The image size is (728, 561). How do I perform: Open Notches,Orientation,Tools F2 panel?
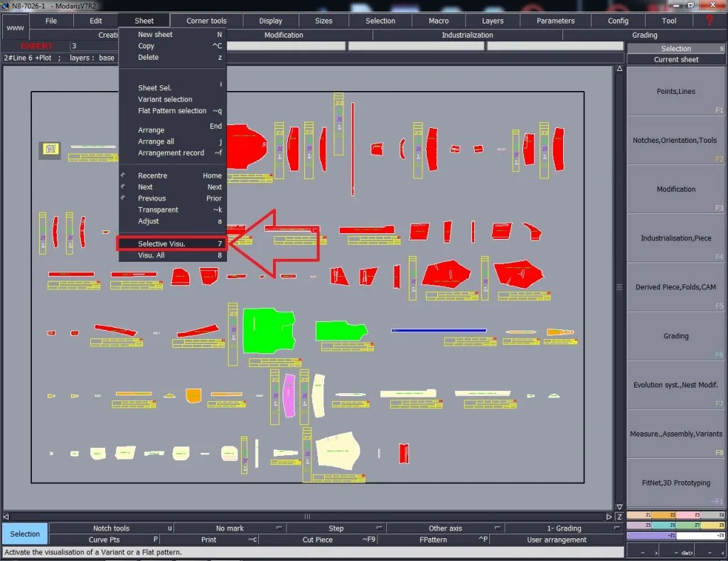click(675, 140)
